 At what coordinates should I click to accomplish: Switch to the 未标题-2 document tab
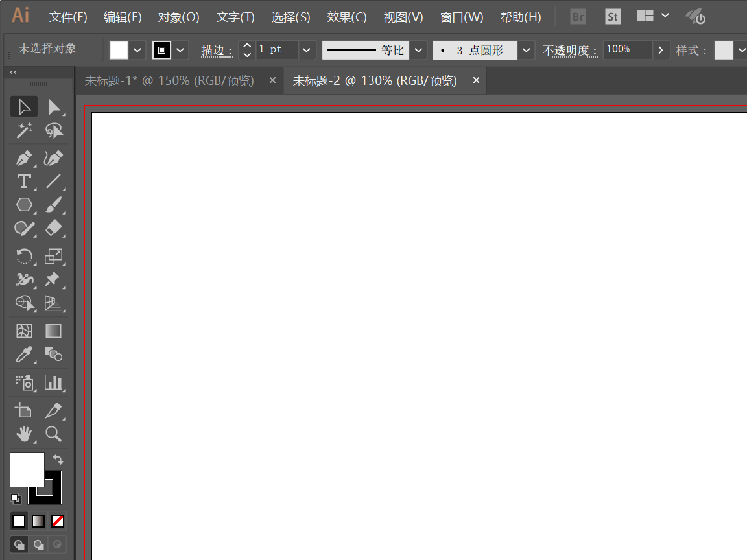(x=374, y=80)
